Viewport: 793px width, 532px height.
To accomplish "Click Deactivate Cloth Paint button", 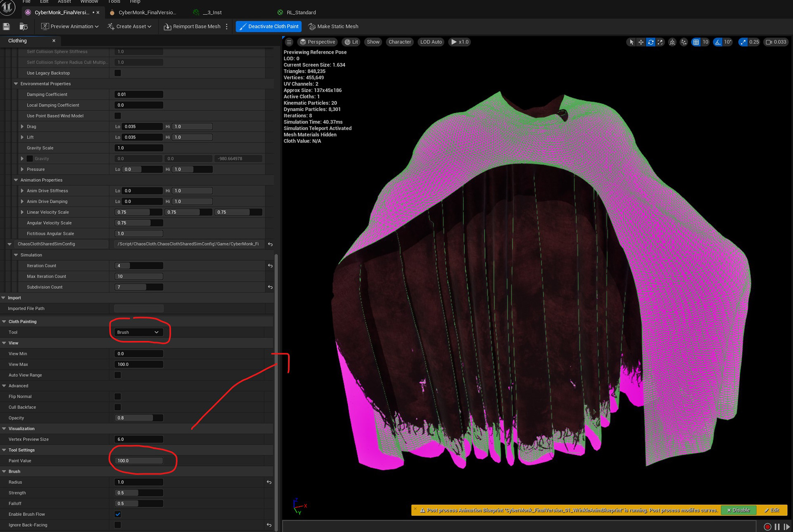I will (x=268, y=26).
